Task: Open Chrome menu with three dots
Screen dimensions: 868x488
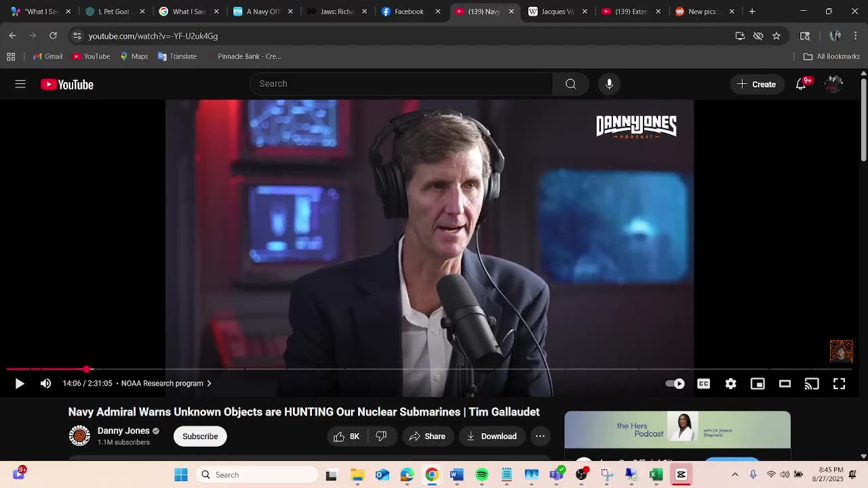Action: click(854, 36)
